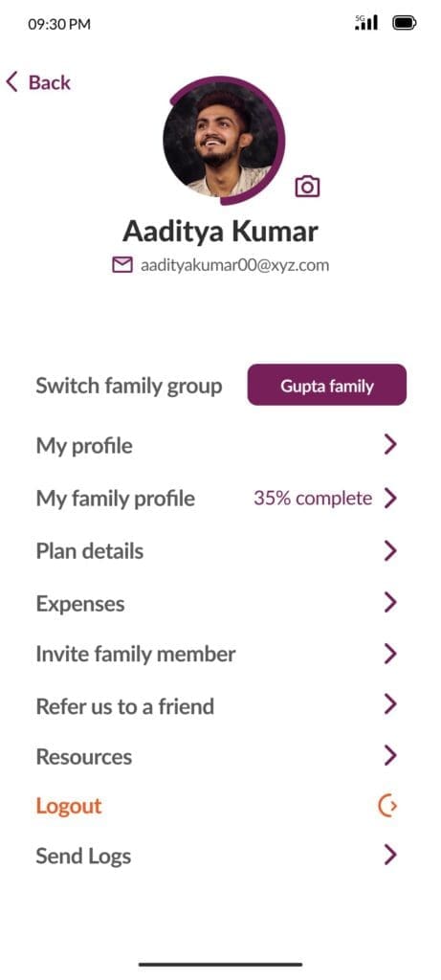Open Expenses with the right chevron
Viewport: 441px width, 980px height.
pos(390,603)
